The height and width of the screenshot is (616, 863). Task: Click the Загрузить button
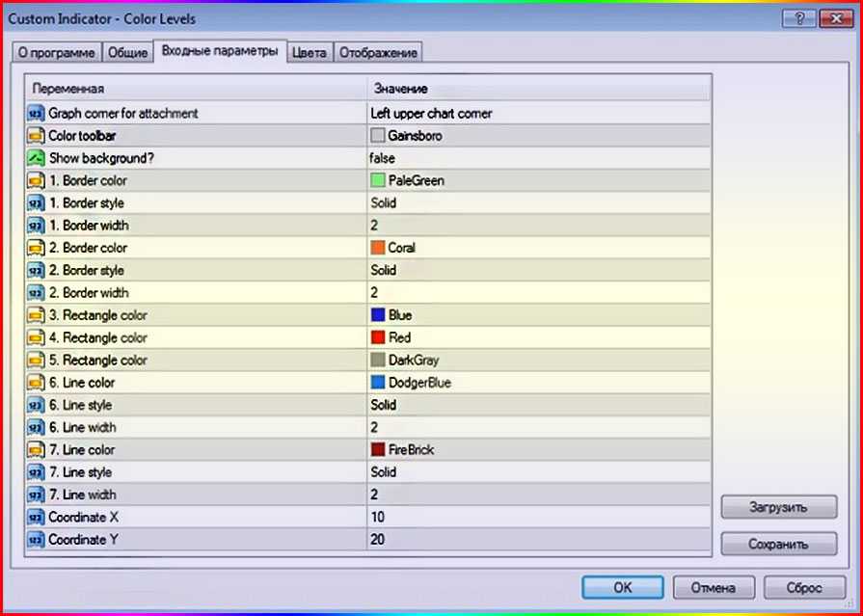click(778, 506)
